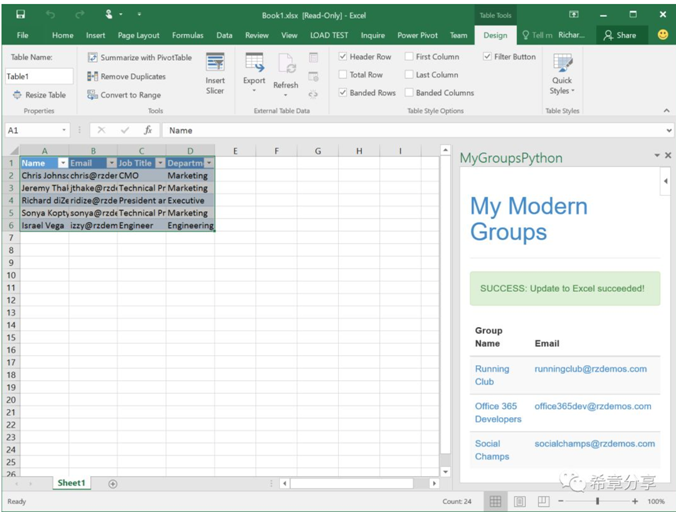Click the Unlink table icon
The width and height of the screenshot is (676, 512).
(x=313, y=95)
